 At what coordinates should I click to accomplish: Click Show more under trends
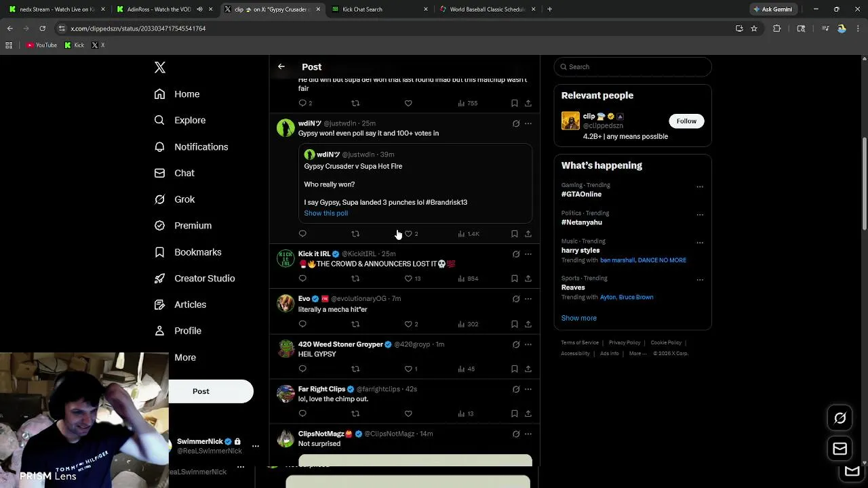pos(579,318)
